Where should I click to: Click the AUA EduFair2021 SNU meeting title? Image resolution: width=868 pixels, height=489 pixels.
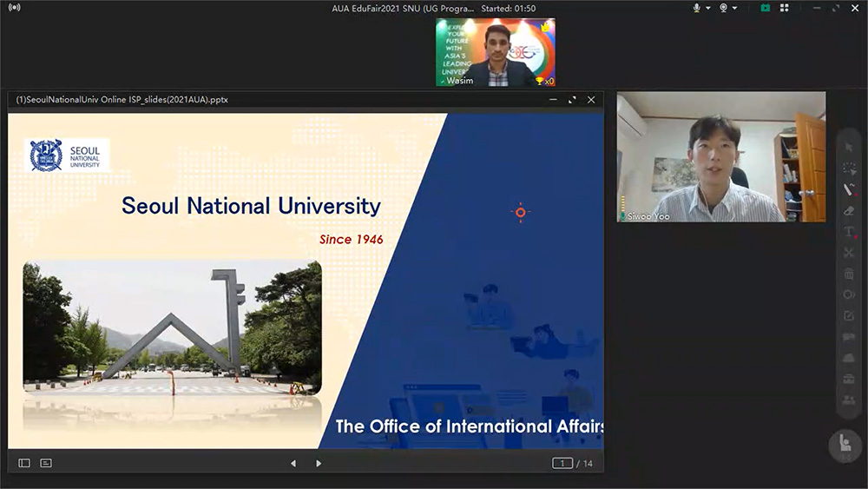[403, 9]
